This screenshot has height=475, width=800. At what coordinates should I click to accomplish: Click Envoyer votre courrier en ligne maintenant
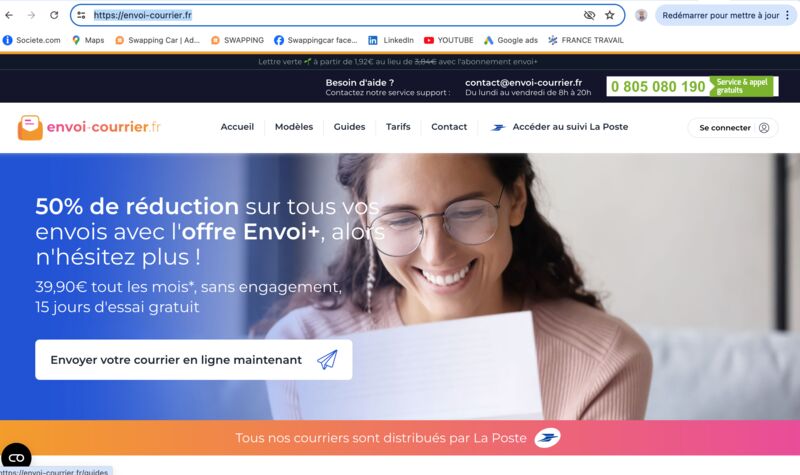(193, 360)
